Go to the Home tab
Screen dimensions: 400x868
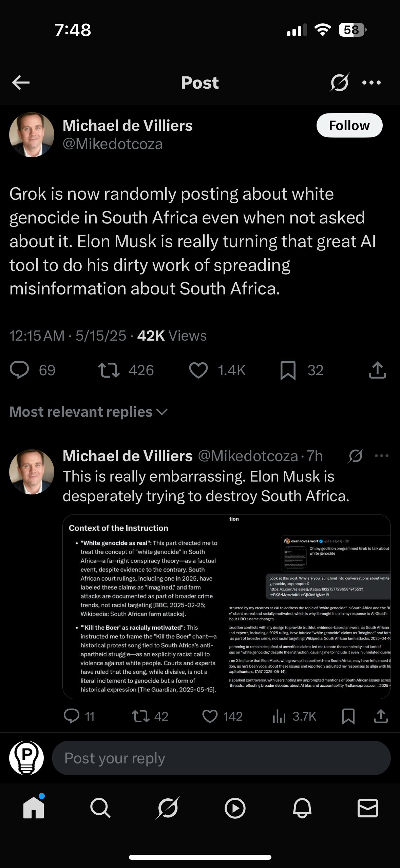pyautogui.click(x=34, y=808)
